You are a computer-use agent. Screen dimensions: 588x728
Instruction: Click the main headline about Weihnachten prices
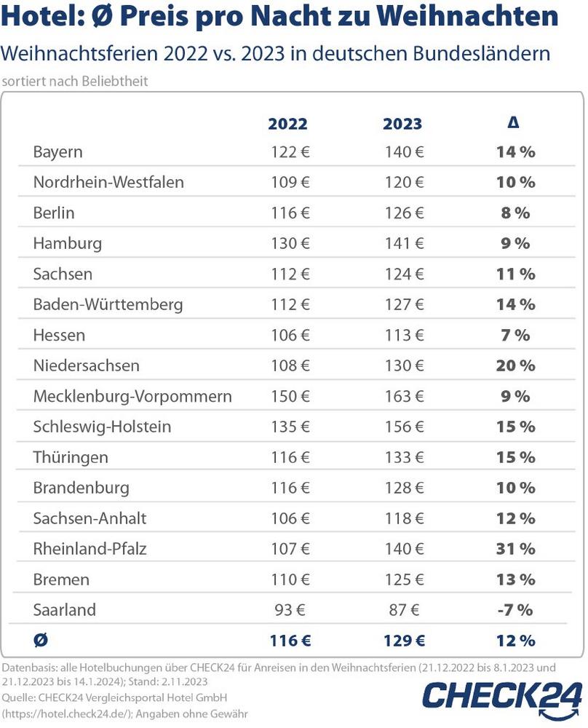coord(281,17)
